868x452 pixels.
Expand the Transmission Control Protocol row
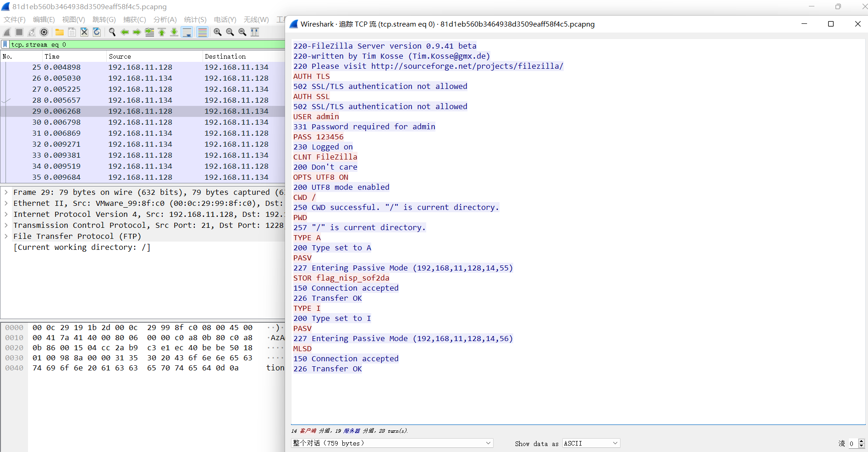pyautogui.click(x=6, y=226)
